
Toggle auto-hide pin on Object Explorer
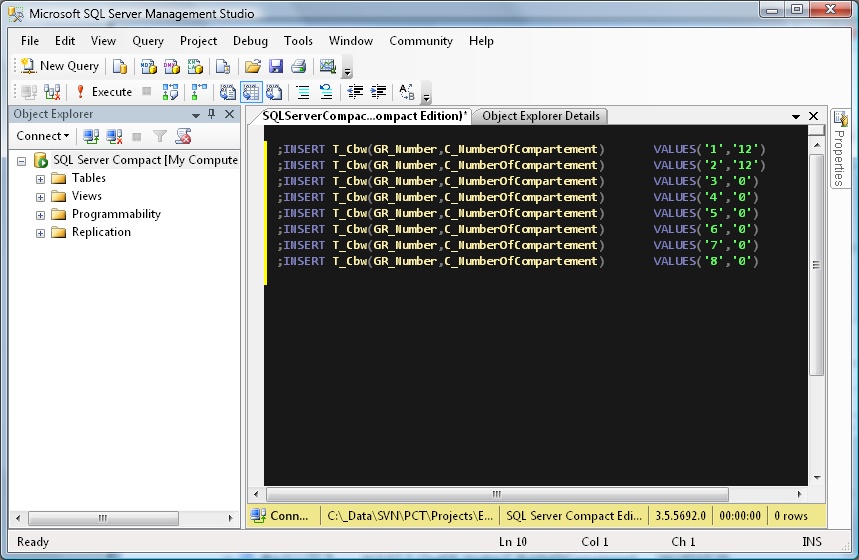point(212,114)
